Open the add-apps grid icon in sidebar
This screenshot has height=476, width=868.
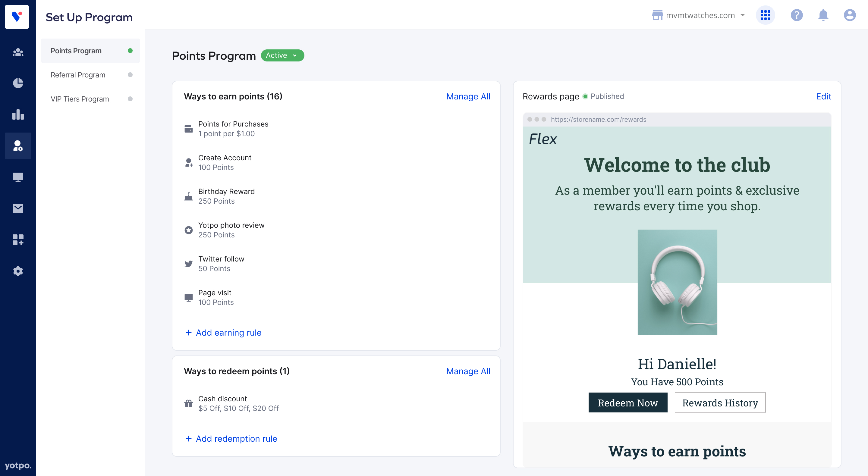18,240
